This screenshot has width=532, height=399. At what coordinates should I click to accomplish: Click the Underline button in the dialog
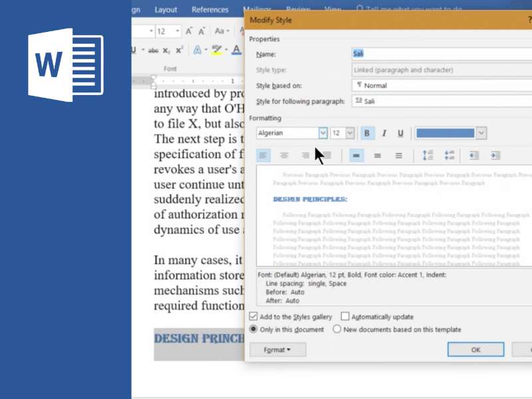(400, 134)
